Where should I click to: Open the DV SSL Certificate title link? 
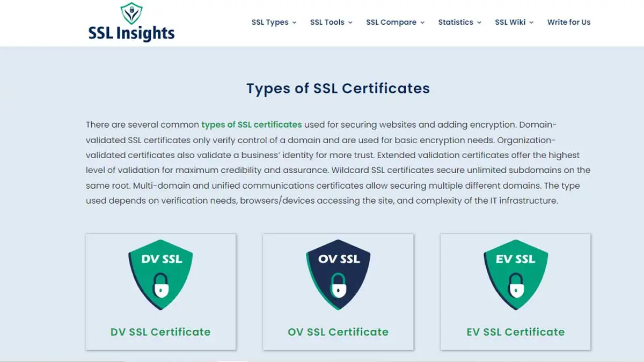click(160, 332)
